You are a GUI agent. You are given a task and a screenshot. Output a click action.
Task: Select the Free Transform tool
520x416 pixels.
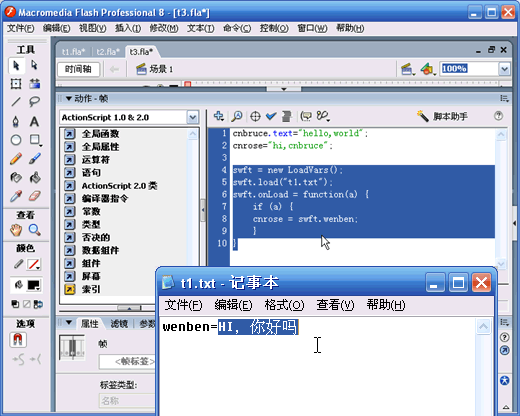click(16, 84)
